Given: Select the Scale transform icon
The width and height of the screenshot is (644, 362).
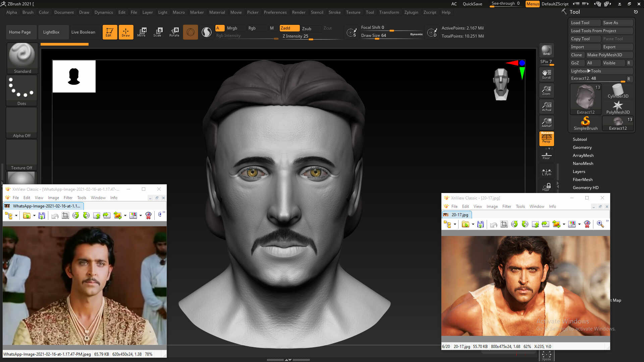Looking at the screenshot, I should 157,32.
